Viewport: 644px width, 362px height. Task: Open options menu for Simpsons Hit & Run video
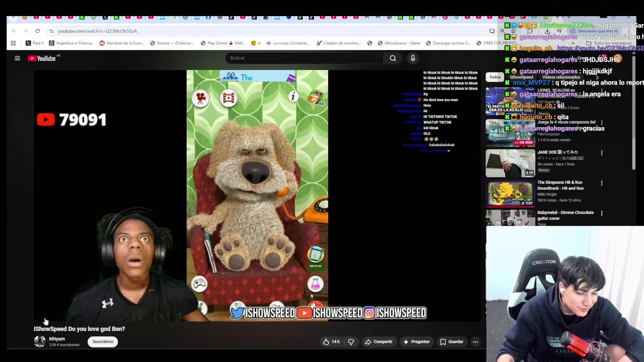pos(602,183)
